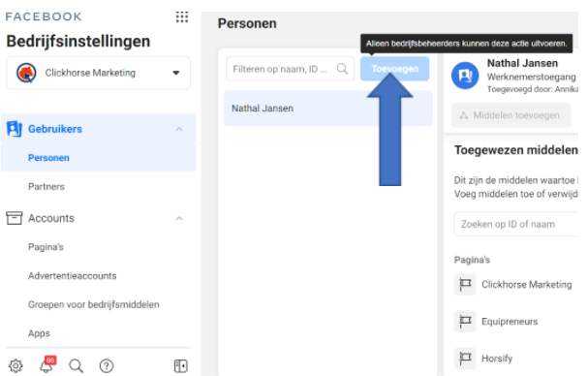
Task: Click the Accounts archive box icon
Action: pos(15,218)
